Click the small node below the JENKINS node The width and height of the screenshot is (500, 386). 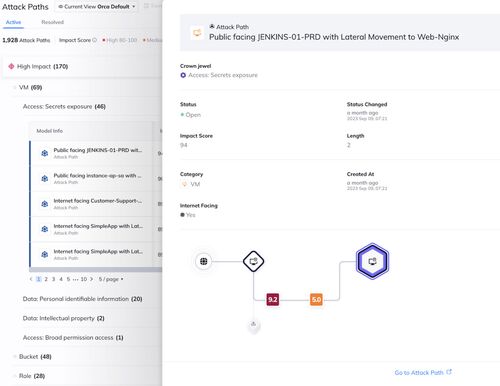pos(253,324)
